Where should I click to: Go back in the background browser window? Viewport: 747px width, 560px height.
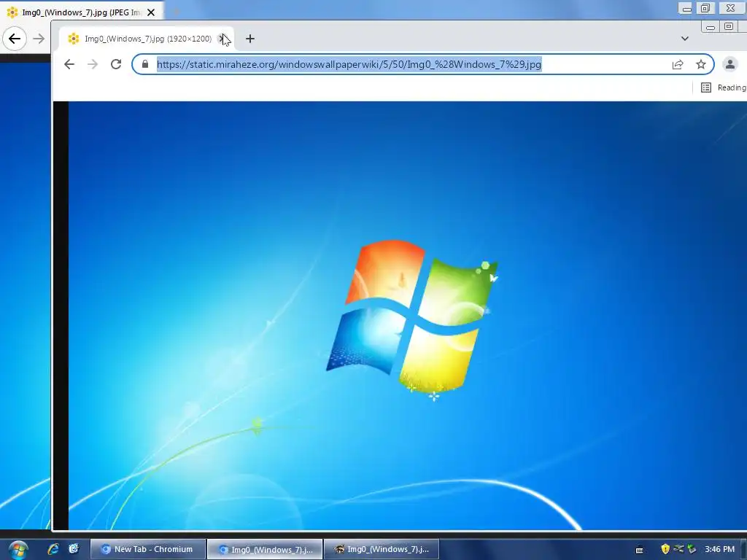(x=15, y=39)
